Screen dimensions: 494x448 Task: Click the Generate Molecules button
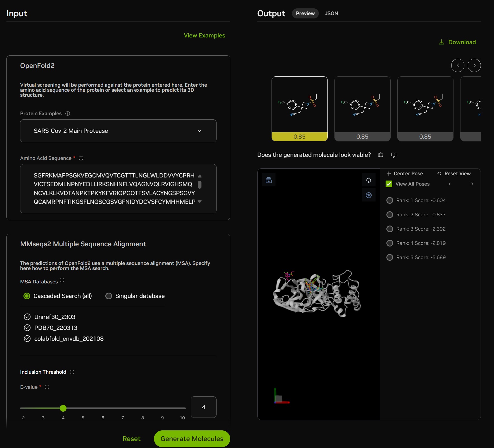click(192, 439)
